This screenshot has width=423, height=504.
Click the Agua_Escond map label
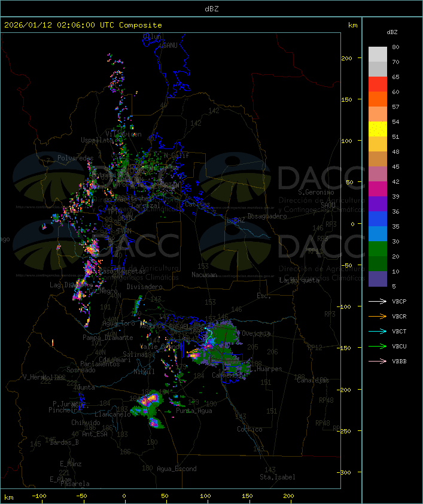point(176,469)
